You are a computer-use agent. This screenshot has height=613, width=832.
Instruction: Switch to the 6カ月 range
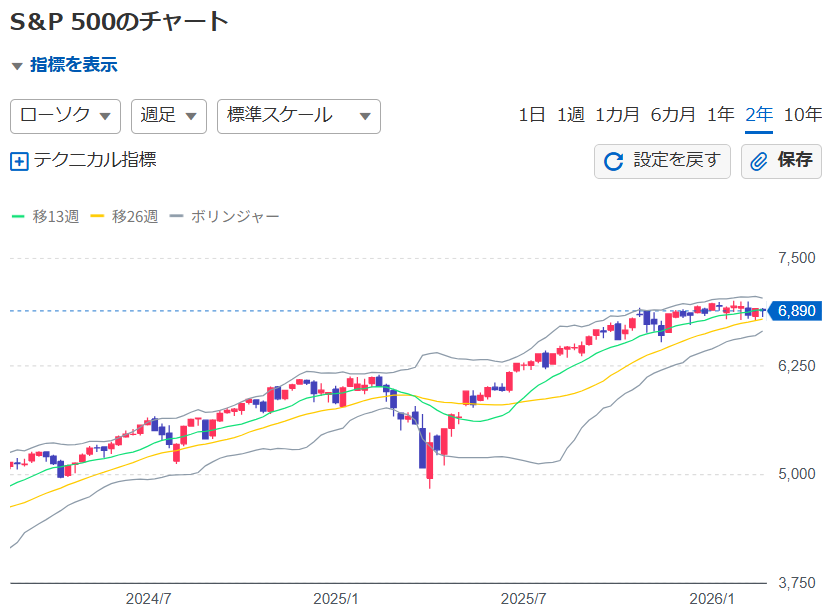pos(673,115)
